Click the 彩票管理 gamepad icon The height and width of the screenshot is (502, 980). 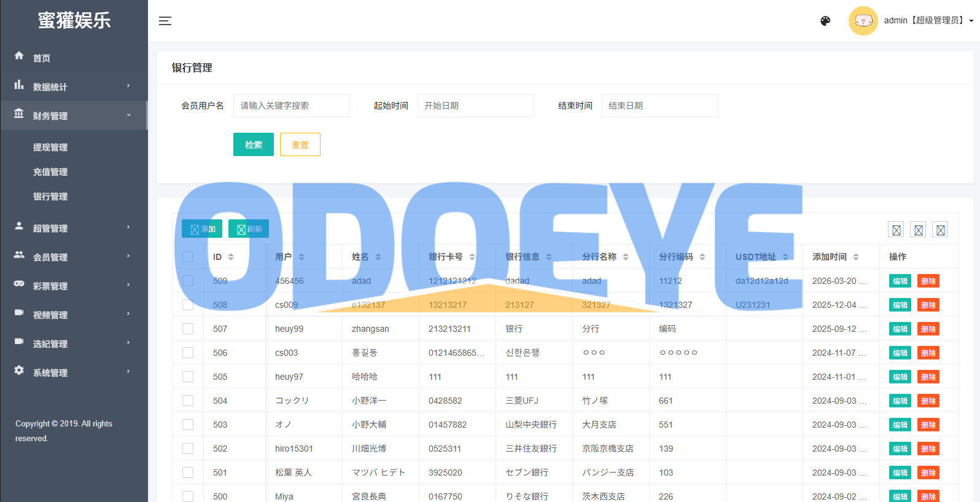(x=19, y=284)
